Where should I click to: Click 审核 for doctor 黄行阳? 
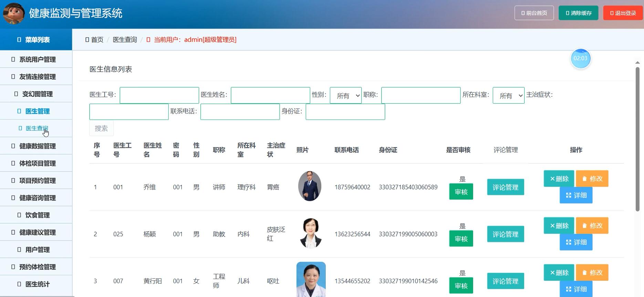(461, 286)
